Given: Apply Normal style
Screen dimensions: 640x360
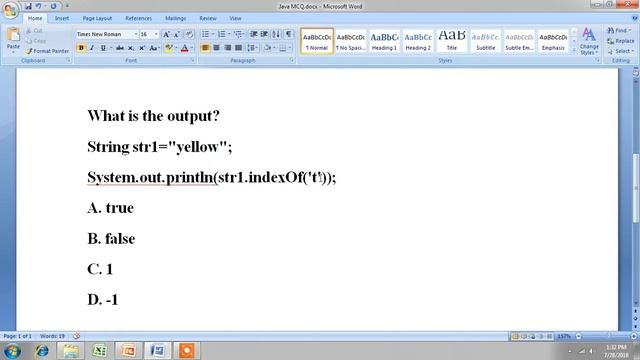Looking at the screenshot, I should point(317,41).
